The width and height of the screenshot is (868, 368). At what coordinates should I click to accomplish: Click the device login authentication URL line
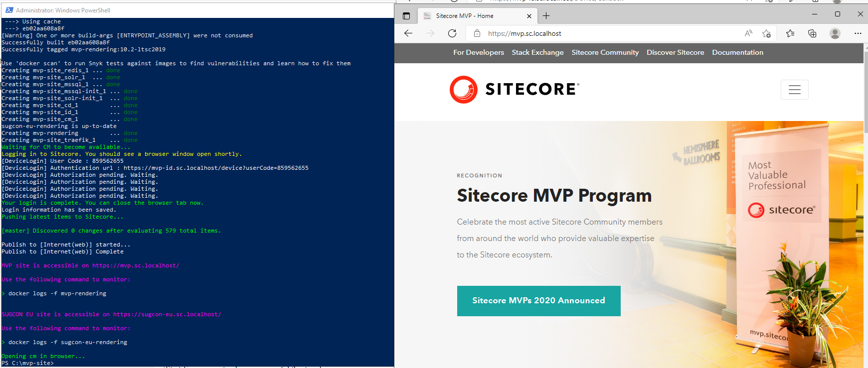155,168
